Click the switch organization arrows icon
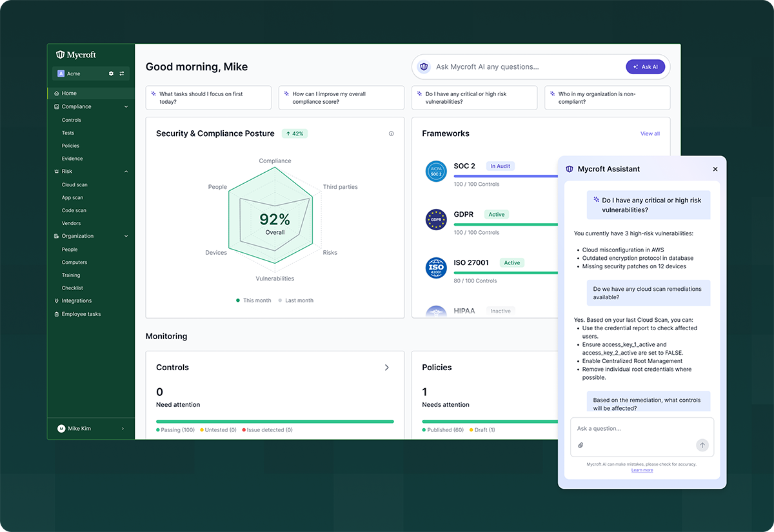774x532 pixels. pyautogui.click(x=122, y=74)
